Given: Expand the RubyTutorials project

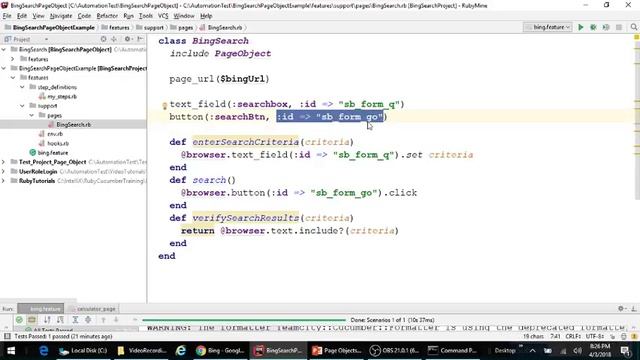Looking at the screenshot, I should (x=4, y=181).
